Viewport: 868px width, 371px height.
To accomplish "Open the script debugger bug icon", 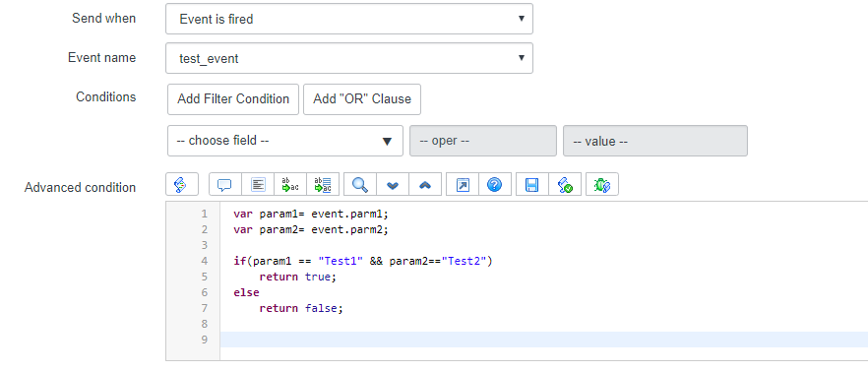I will click(x=602, y=184).
